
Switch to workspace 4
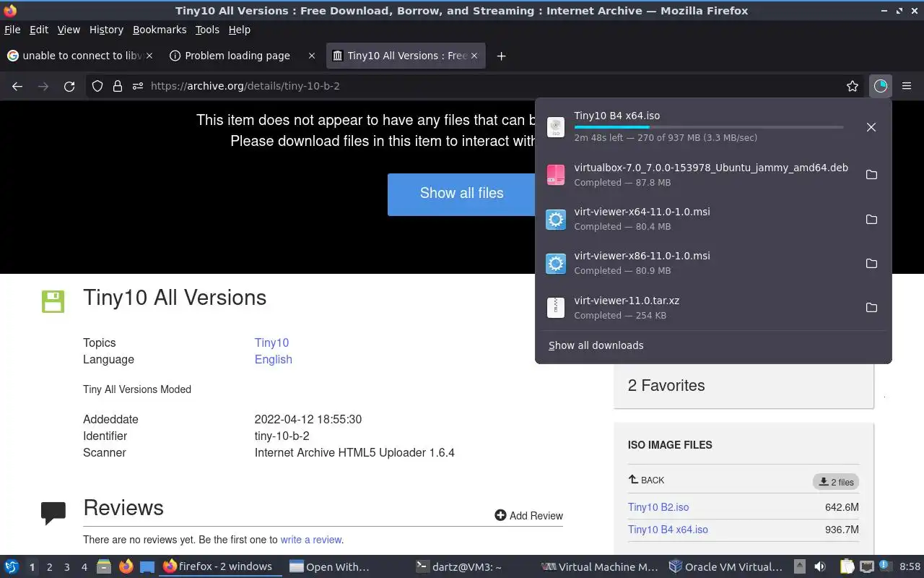point(84,567)
